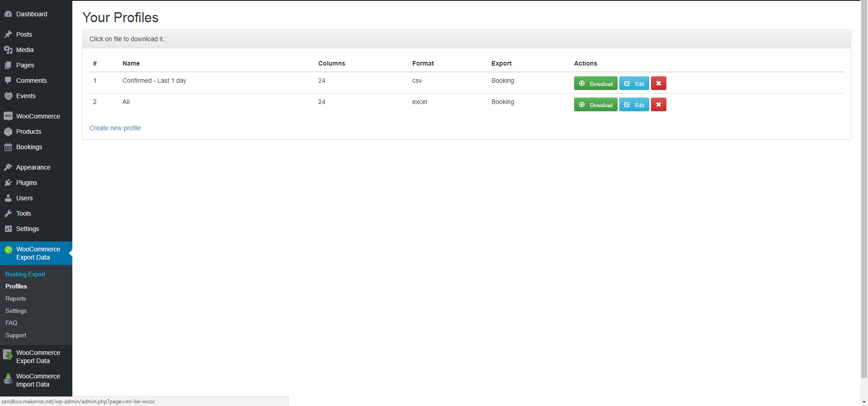Image resolution: width=868 pixels, height=406 pixels.
Task: Open Posts via the pushpin icon
Action: pyautogui.click(x=8, y=34)
